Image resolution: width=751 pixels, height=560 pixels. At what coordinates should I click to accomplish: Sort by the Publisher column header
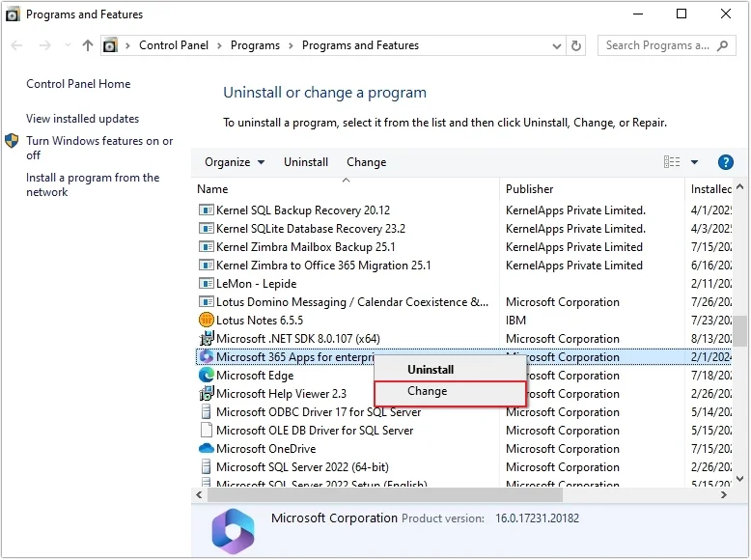(592, 189)
